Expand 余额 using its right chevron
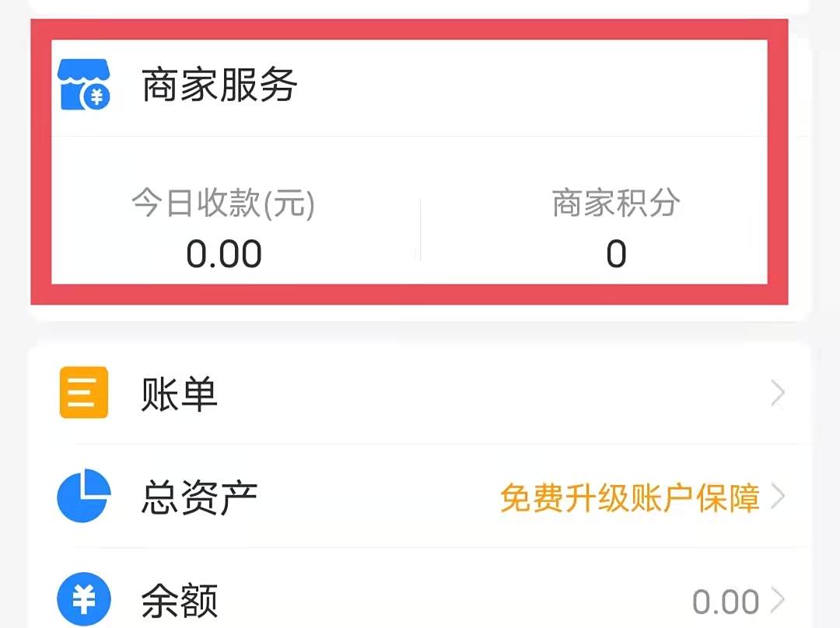This screenshot has width=840, height=628. pyautogui.click(x=778, y=599)
